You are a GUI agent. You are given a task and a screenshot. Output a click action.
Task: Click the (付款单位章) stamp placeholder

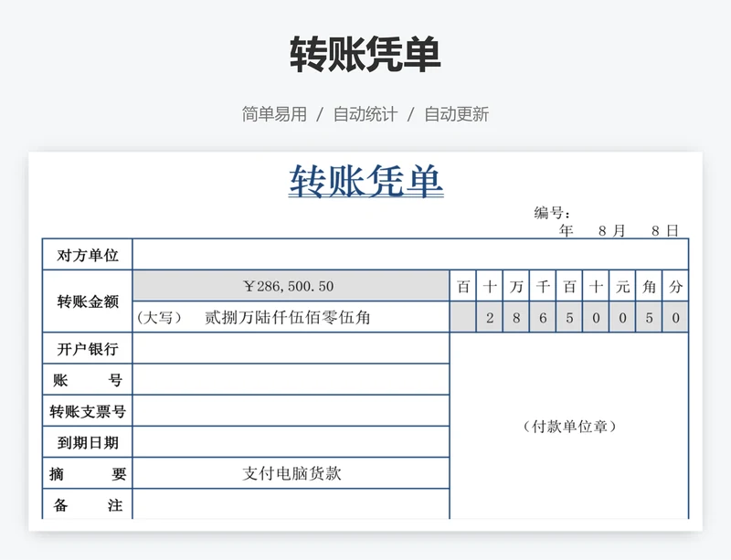[569, 427]
